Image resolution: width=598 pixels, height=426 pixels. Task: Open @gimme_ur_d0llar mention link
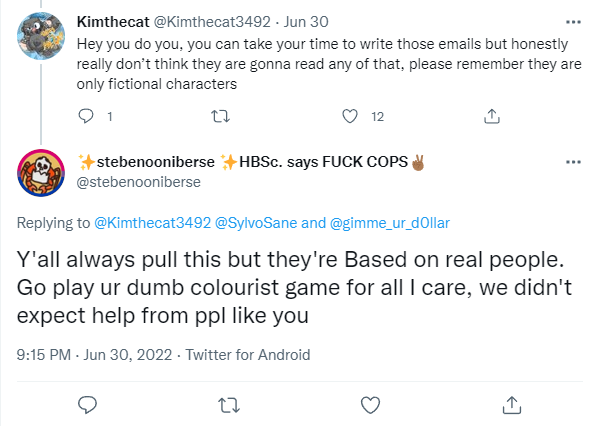pos(389,223)
